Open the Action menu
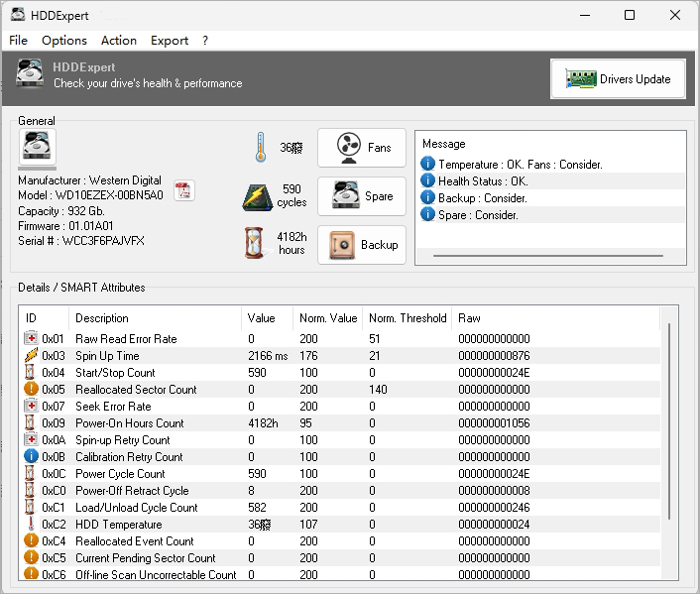 coord(119,41)
